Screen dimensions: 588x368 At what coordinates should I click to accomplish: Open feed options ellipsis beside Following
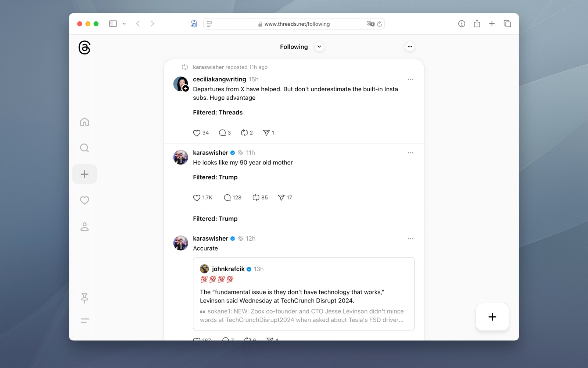[410, 47]
